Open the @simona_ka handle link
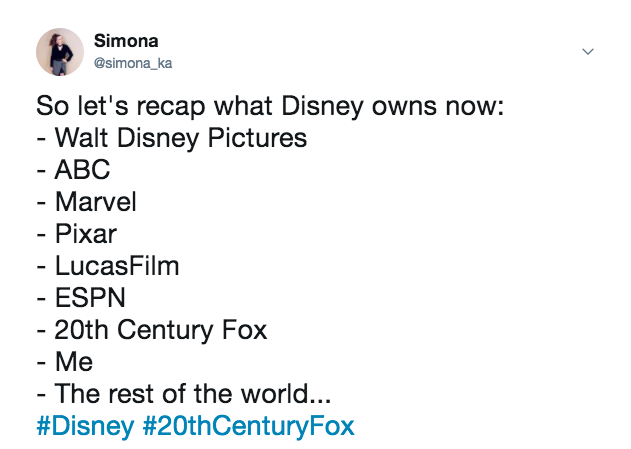Image resolution: width=631 pixels, height=449 pixels. pyautogui.click(x=133, y=63)
